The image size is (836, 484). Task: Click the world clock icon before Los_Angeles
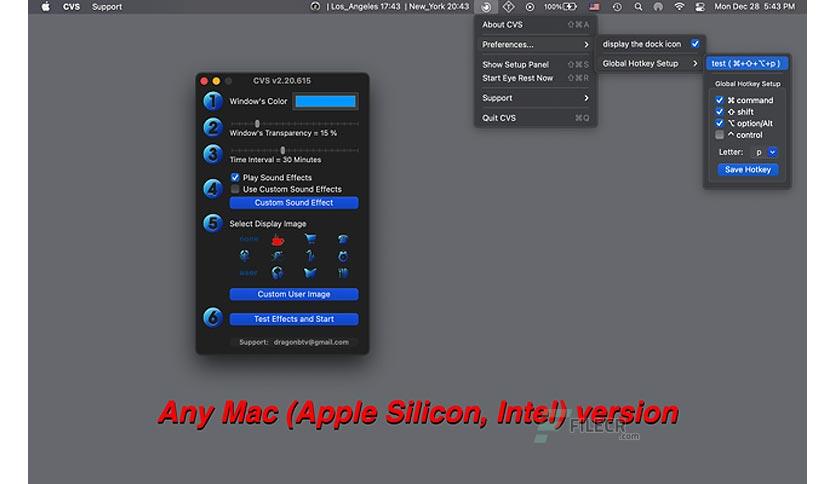315,7
